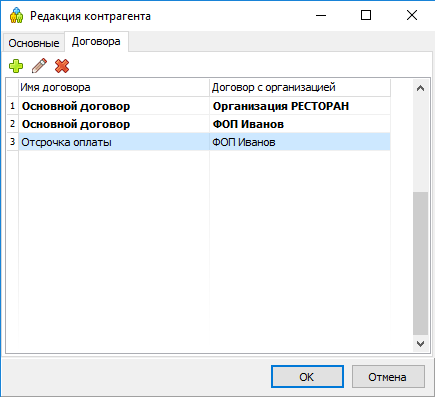Click the application icon in title bar
435x397 pixels.
tap(16, 15)
